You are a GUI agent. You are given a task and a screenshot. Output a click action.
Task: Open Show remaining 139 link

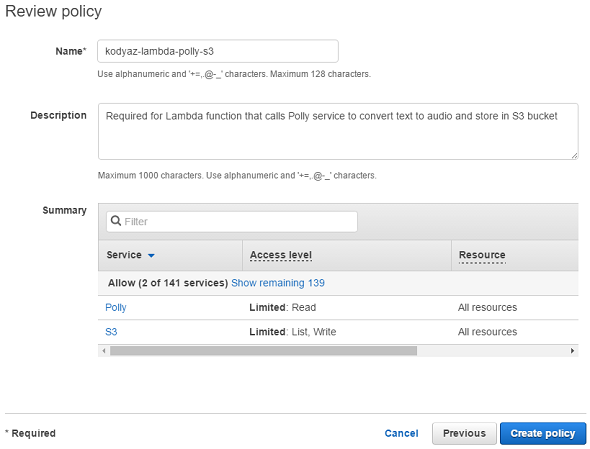coord(278,283)
